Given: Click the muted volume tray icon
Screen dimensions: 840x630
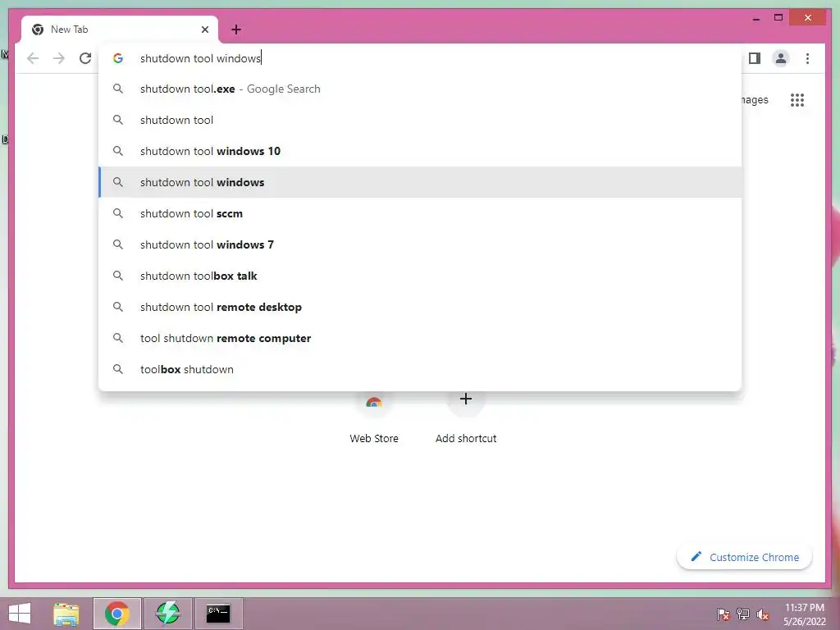Looking at the screenshot, I should pos(763,614).
